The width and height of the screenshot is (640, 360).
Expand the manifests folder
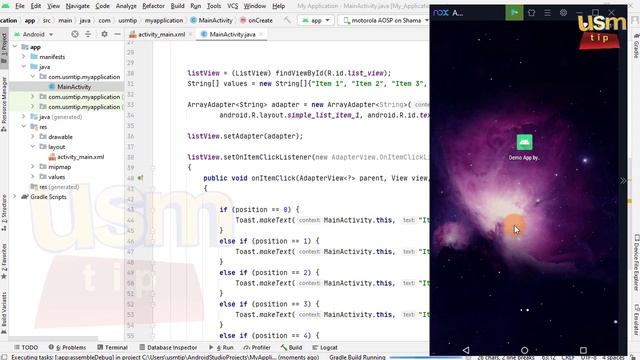(24, 57)
